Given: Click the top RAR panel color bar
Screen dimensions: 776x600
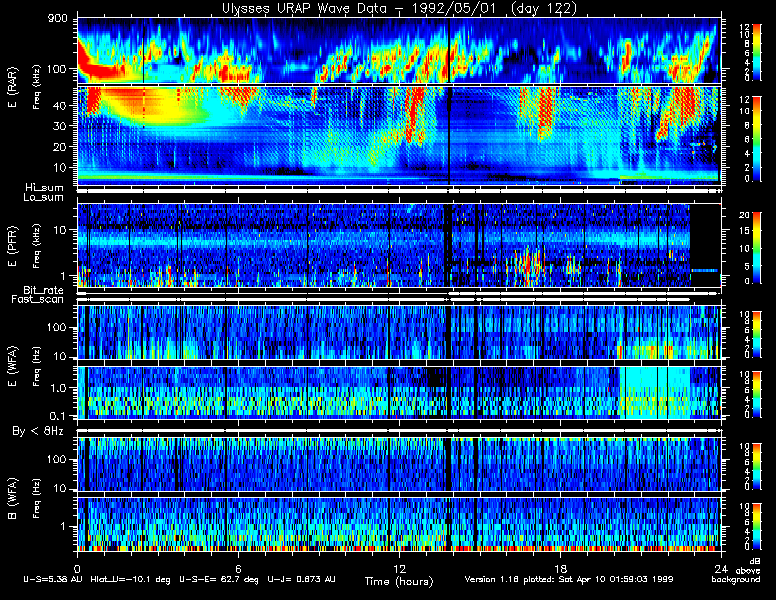Looking at the screenshot, I should point(757,51).
